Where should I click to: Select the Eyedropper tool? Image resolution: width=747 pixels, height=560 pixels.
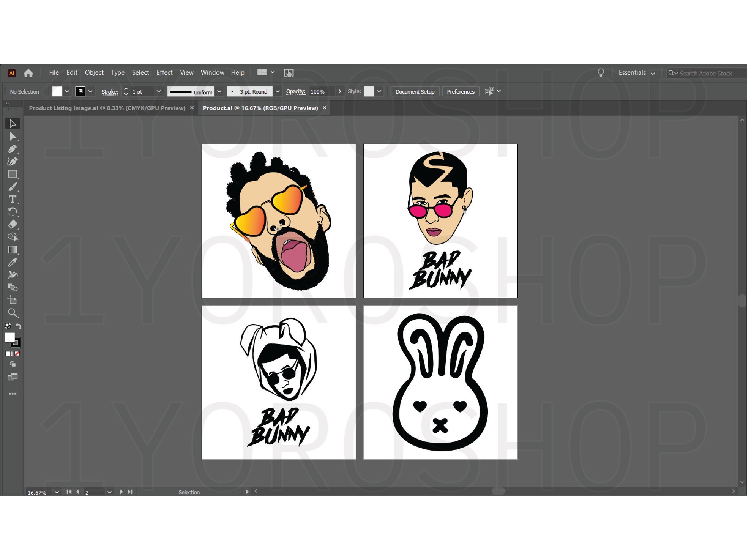point(13,262)
